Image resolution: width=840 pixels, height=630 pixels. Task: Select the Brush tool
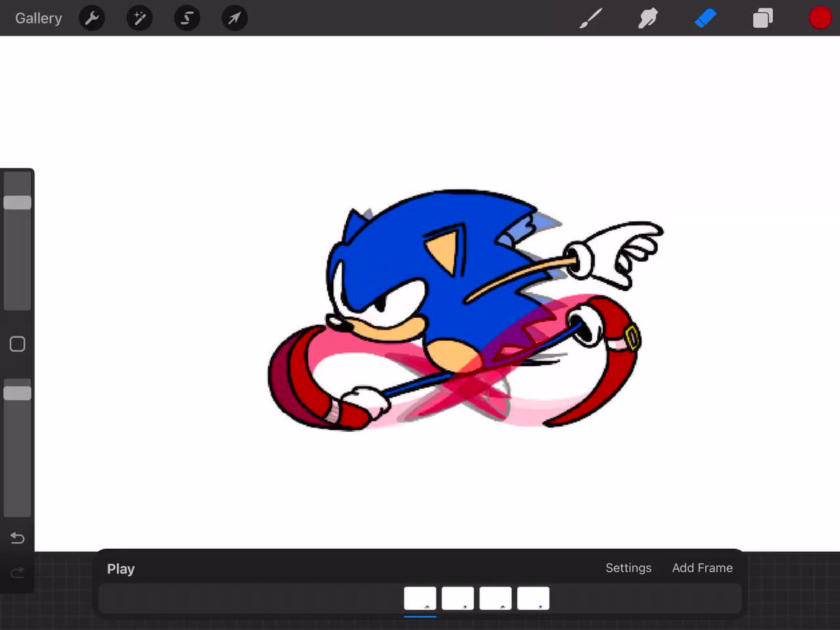point(591,18)
